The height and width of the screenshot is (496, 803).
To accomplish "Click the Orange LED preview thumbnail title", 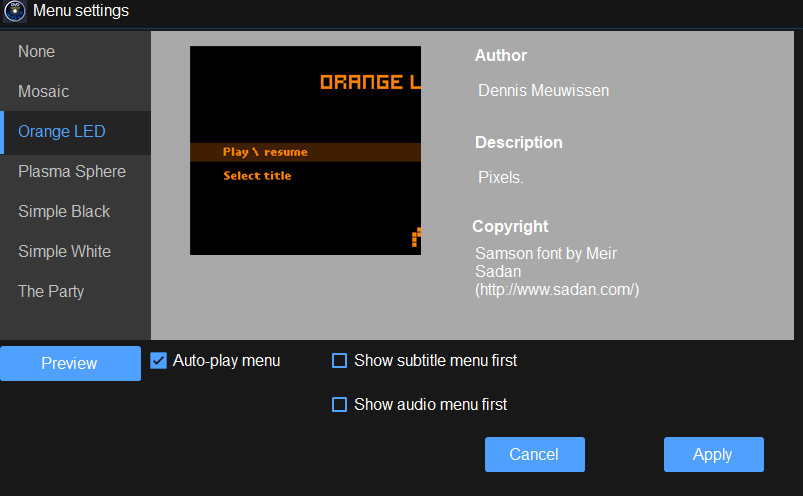I will (x=369, y=82).
